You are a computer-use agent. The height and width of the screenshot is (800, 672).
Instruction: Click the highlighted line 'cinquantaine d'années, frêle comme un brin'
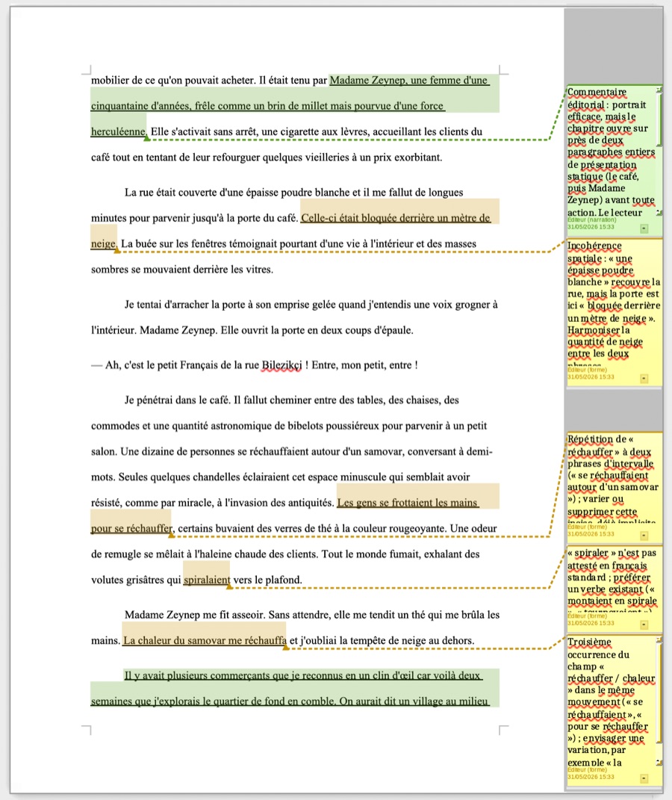point(267,106)
